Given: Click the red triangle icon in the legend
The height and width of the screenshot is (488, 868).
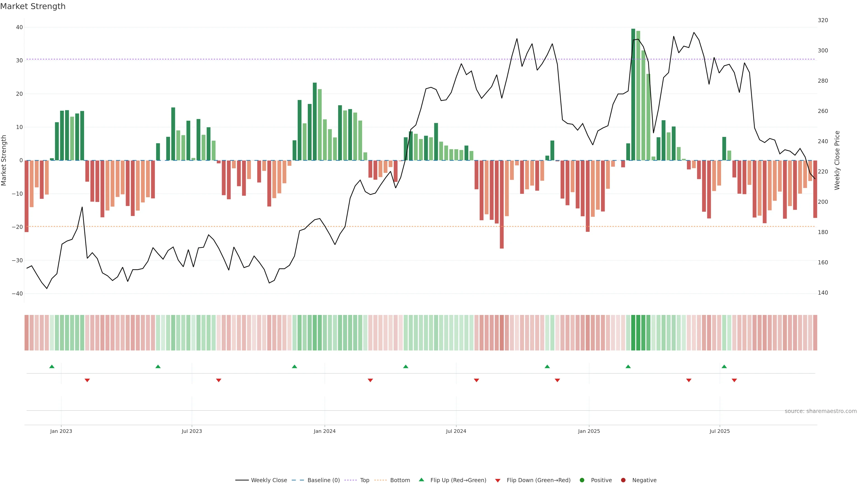Looking at the screenshot, I should (x=498, y=481).
